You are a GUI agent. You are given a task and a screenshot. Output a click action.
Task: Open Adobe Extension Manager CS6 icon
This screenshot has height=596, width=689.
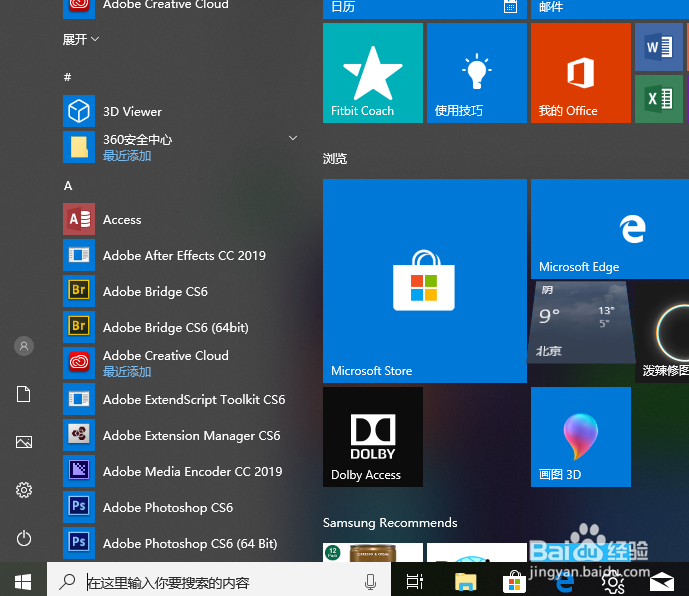[x=79, y=435]
